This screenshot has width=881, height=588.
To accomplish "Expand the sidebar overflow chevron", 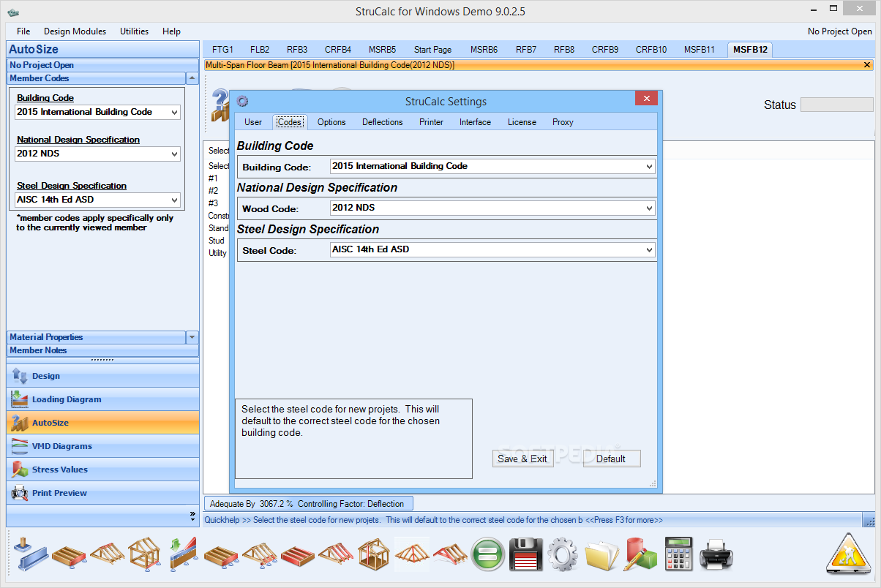I will pyautogui.click(x=192, y=515).
